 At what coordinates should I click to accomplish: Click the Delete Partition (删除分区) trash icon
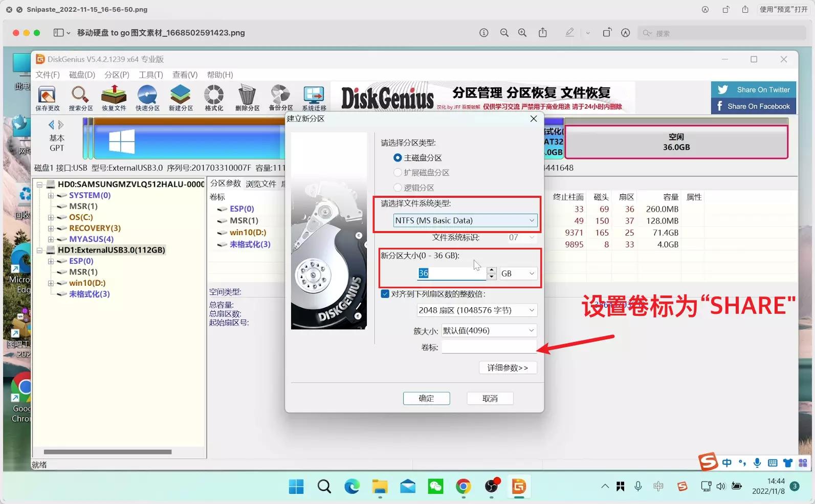point(247,98)
